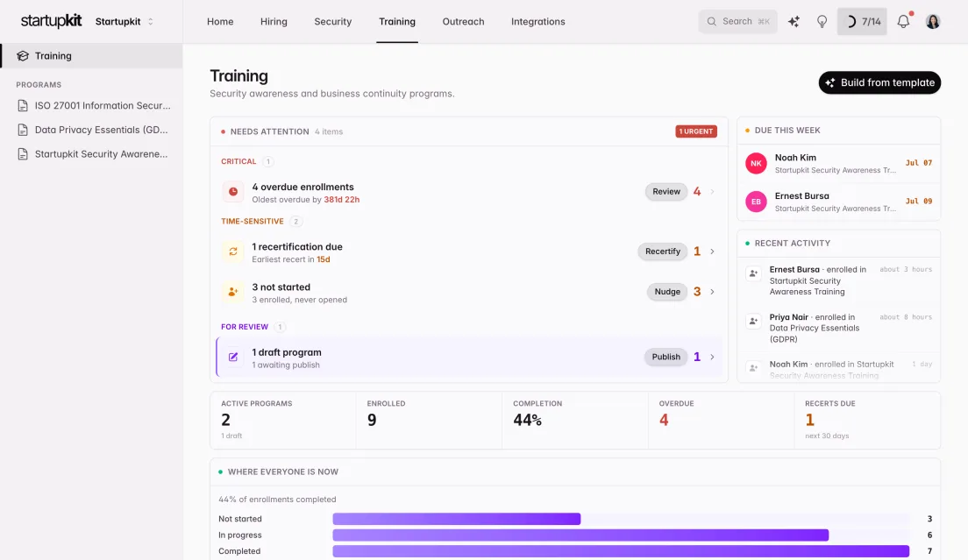The height and width of the screenshot is (560, 968).
Task: Open the 7/14 progress indicator
Action: pos(862,22)
